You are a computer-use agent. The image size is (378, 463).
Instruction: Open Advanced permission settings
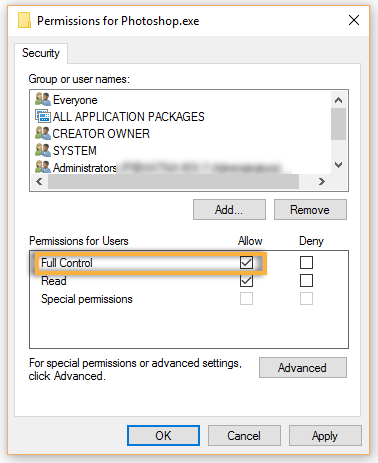click(x=303, y=368)
